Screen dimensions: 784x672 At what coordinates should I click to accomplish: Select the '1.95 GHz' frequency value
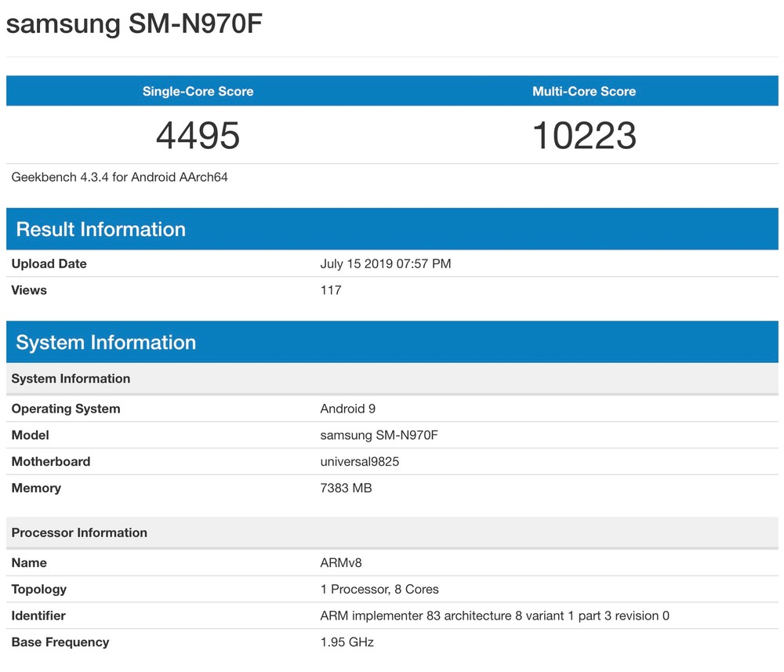(347, 642)
